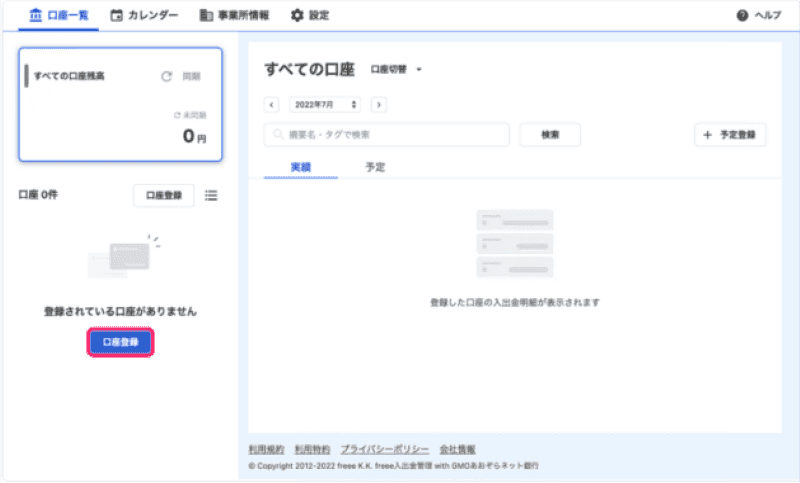The image size is (800, 483).
Task: Click the sync refresh icon by 同期
Action: tap(166, 77)
